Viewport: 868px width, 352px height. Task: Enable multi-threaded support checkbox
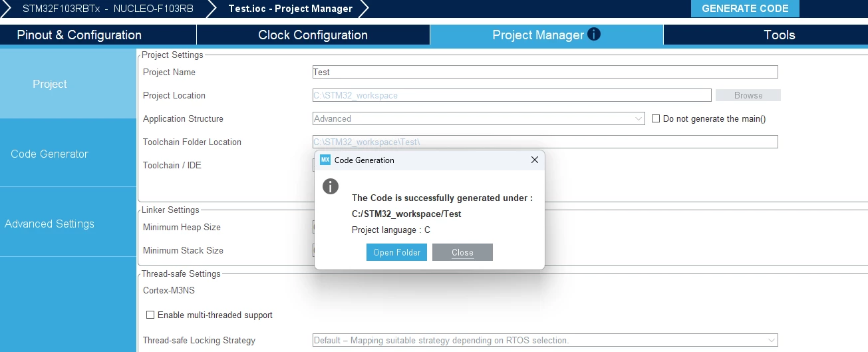click(x=150, y=315)
